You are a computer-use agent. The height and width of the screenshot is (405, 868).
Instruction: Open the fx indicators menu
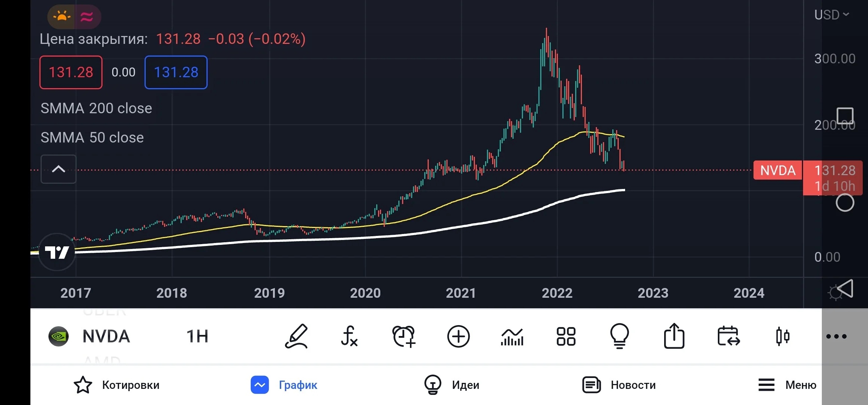(x=349, y=336)
